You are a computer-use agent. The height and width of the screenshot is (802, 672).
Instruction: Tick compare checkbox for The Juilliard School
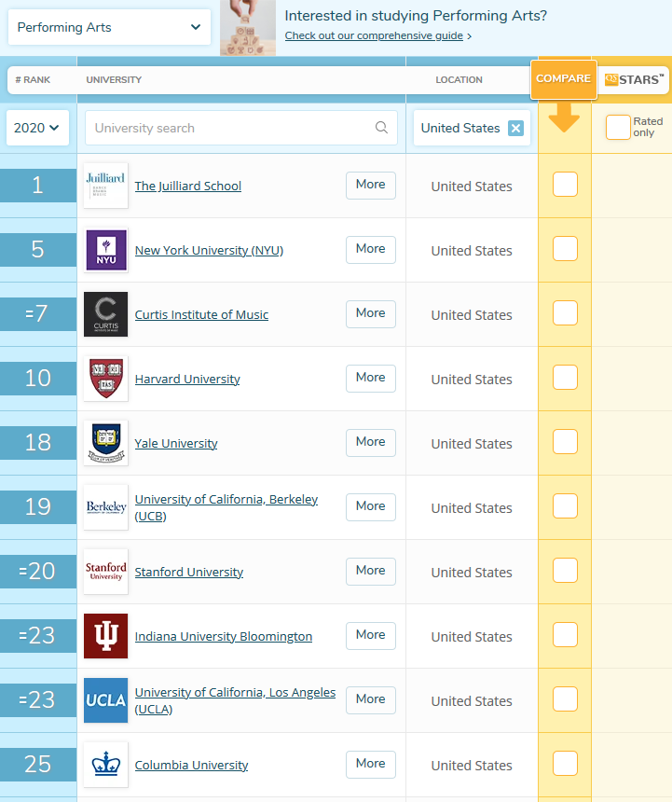click(565, 184)
